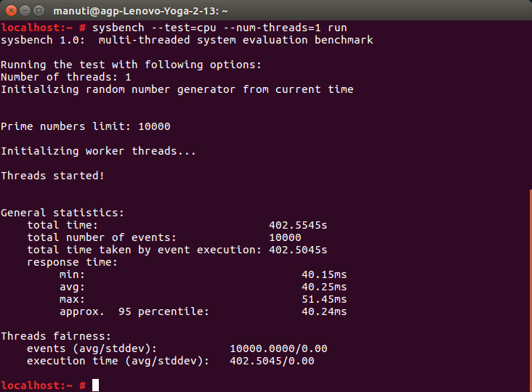
Task: Click the execution time value 402.5045/0.00
Action: pyautogui.click(x=272, y=361)
